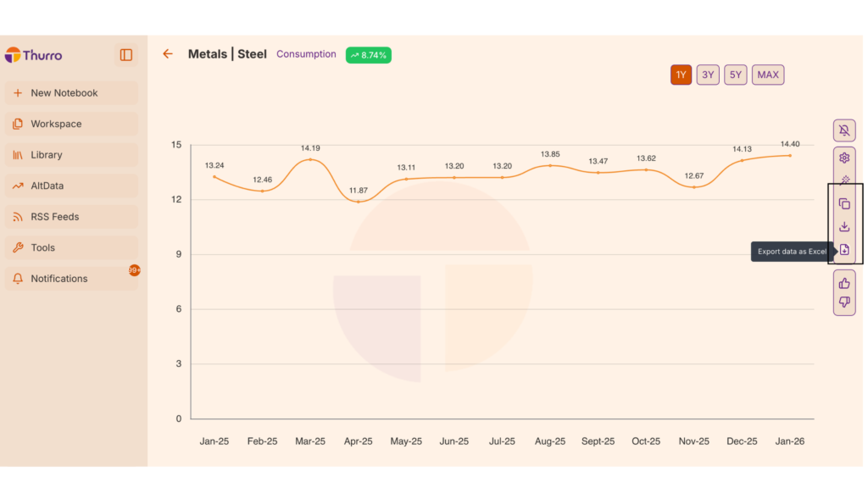Image resolution: width=868 pixels, height=488 pixels.
Task: Select the 1Y time range
Action: pyautogui.click(x=682, y=75)
